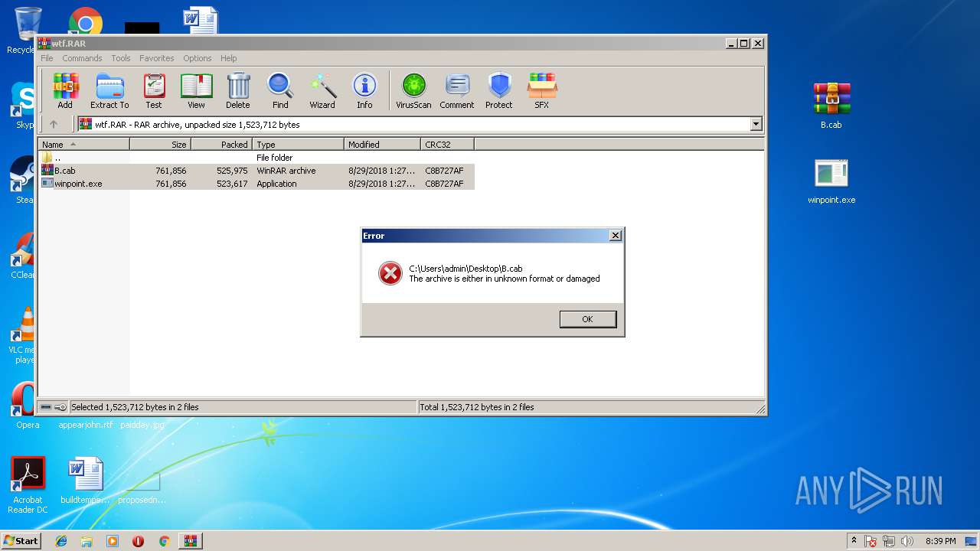The image size is (980, 551).
Task: Click the View file icon
Action: [196, 91]
